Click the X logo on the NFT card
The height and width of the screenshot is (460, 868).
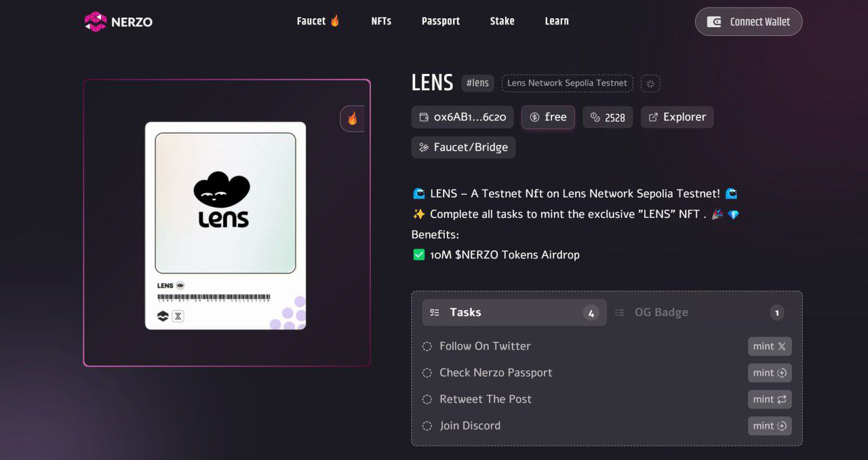[x=178, y=316]
